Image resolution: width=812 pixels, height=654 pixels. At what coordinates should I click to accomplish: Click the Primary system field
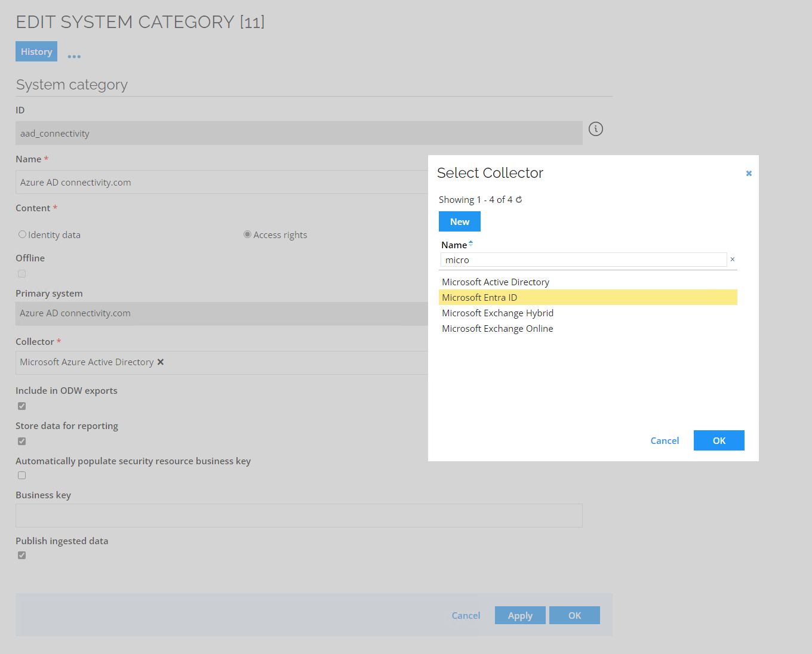(x=222, y=313)
